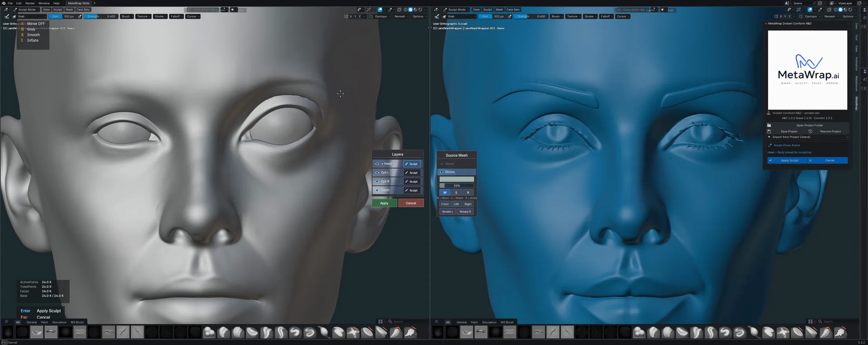Open the Stroke dropdown in left viewport
This screenshot has height=345, width=868.
pos(160,16)
